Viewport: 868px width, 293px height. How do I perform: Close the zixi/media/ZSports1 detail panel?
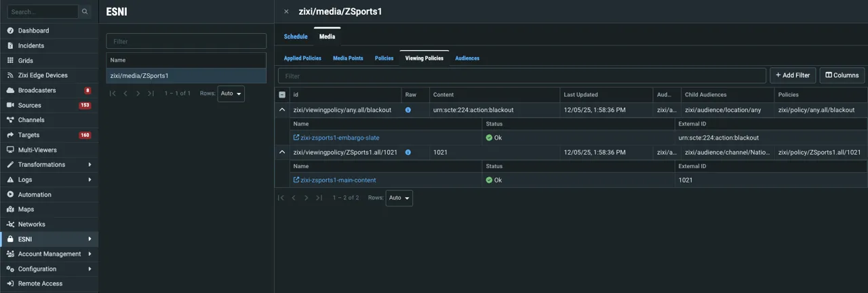(x=286, y=12)
